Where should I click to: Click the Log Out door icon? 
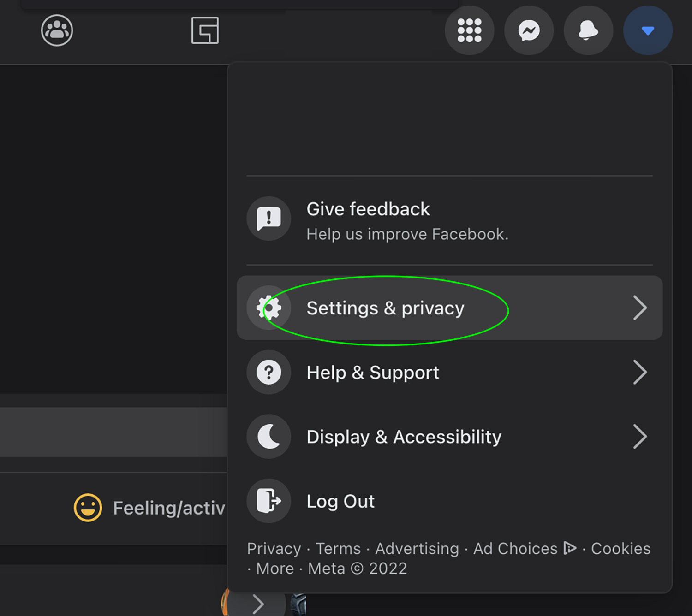(269, 501)
